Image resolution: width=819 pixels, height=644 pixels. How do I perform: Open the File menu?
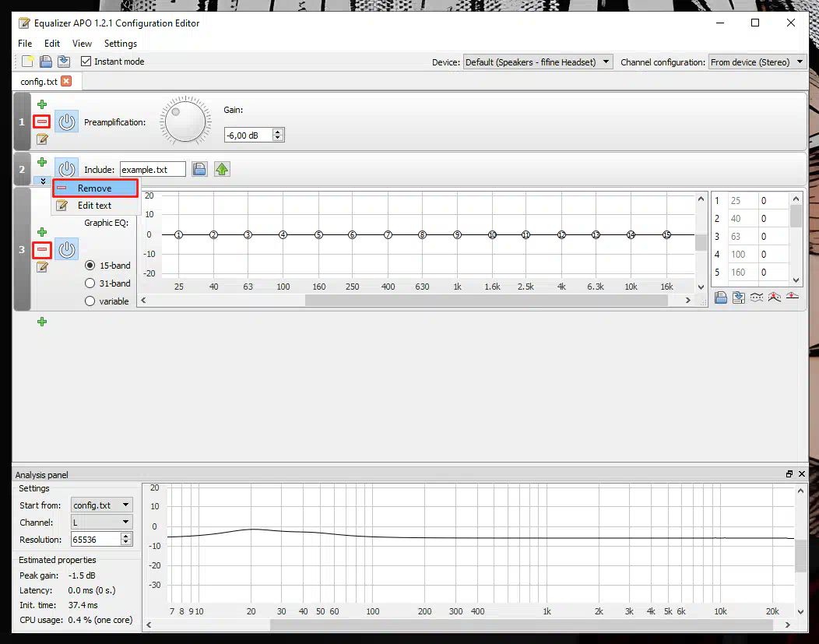(25, 44)
